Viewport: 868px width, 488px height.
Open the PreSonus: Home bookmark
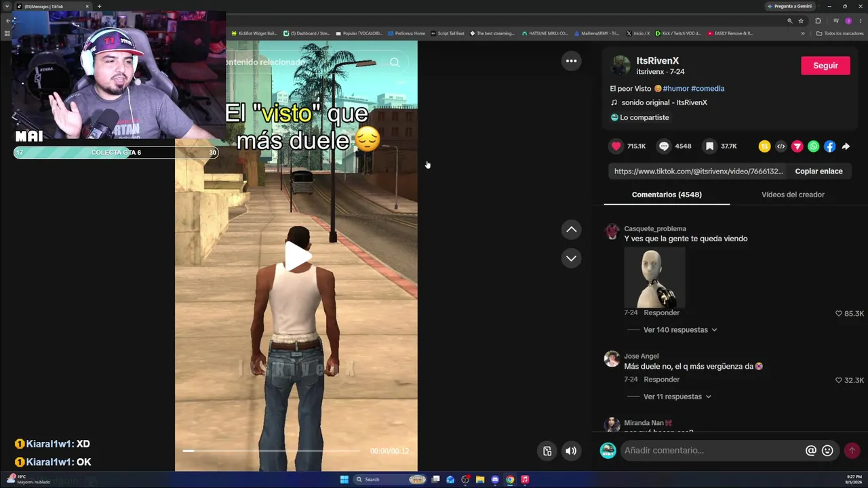407,33
